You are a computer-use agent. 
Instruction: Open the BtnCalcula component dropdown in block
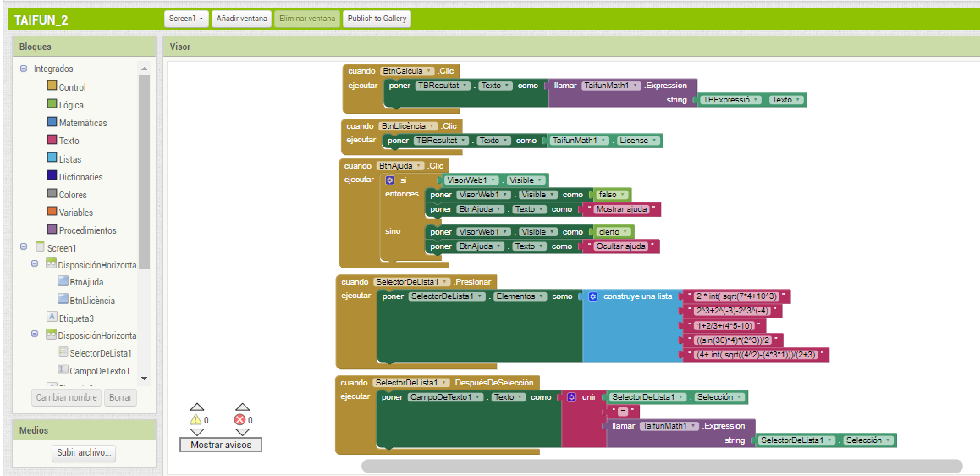tap(429, 71)
